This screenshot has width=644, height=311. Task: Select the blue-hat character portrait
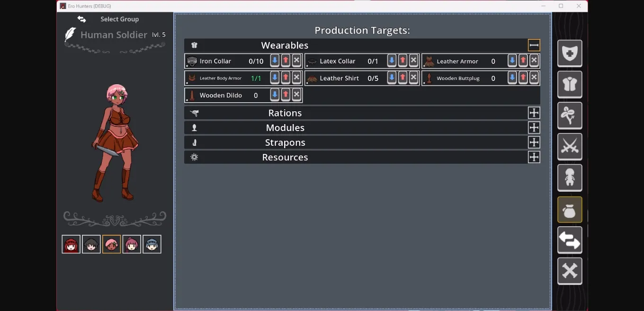[152, 244]
